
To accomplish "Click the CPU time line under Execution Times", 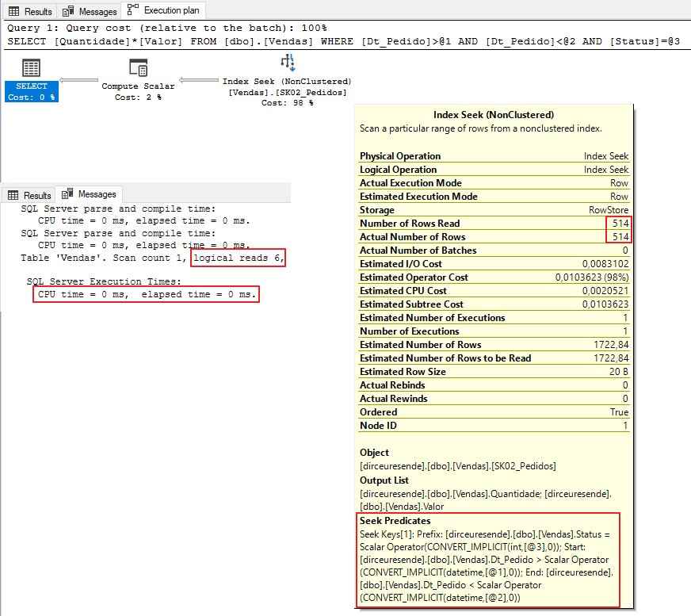I will tap(147, 294).
